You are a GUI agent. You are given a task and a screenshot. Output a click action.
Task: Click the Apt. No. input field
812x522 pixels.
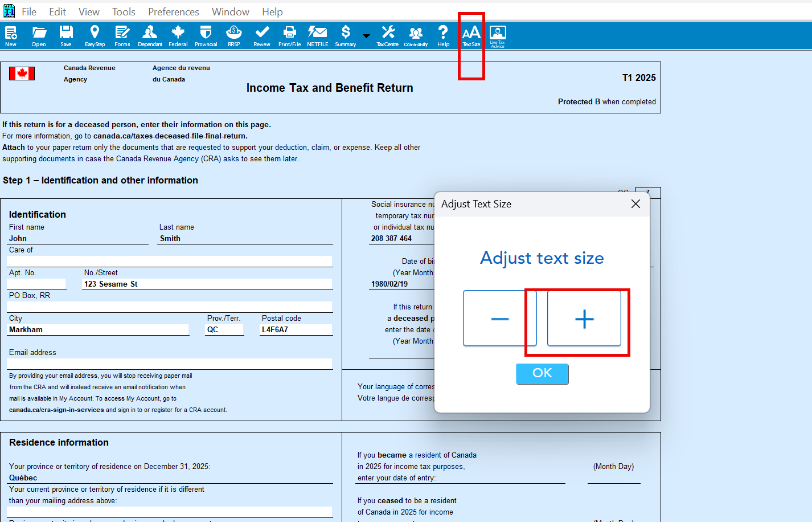coord(36,284)
